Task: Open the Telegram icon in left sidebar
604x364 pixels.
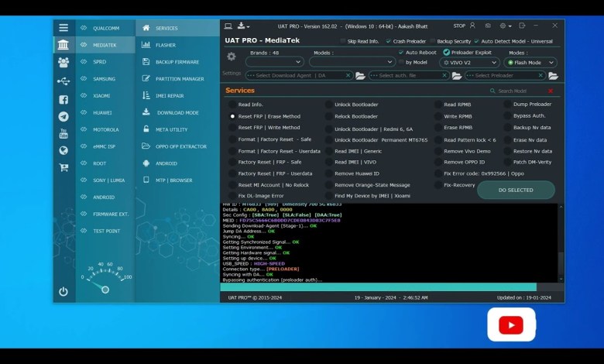Action: tap(63, 116)
